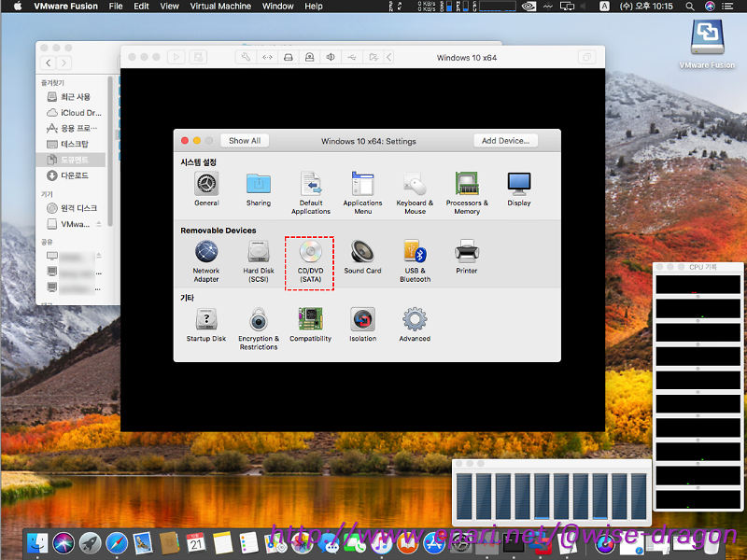Open the Window menu
Screen dimensions: 747x560
[x=277, y=7]
